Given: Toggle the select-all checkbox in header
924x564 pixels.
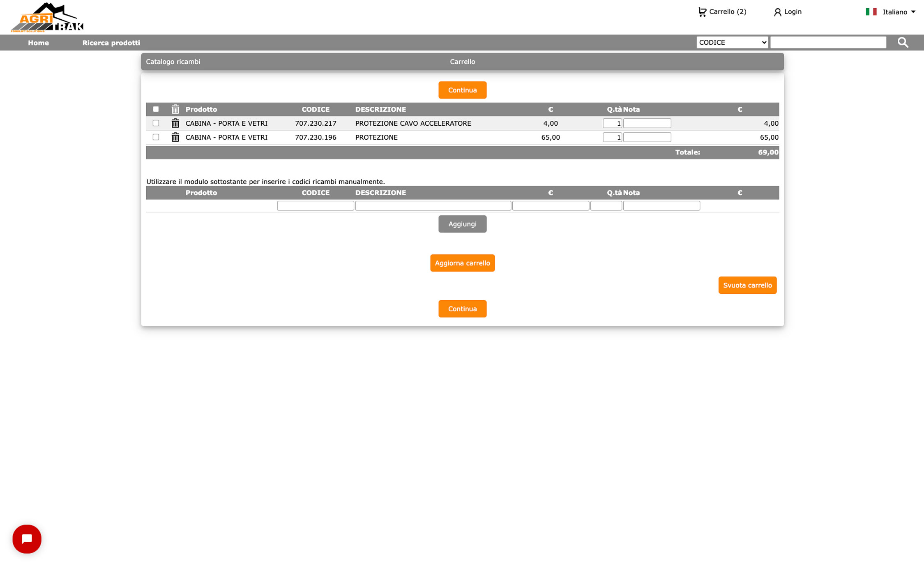Looking at the screenshot, I should pos(156,109).
